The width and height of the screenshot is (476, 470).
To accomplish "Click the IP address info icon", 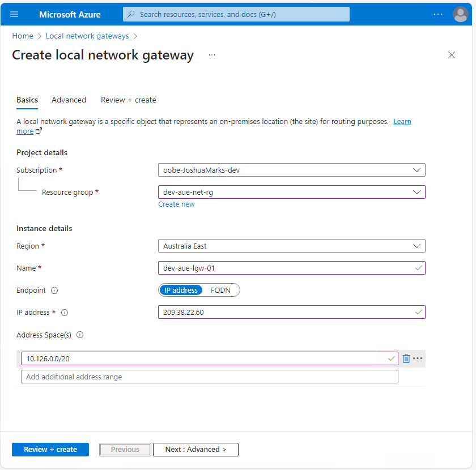I will (65, 312).
